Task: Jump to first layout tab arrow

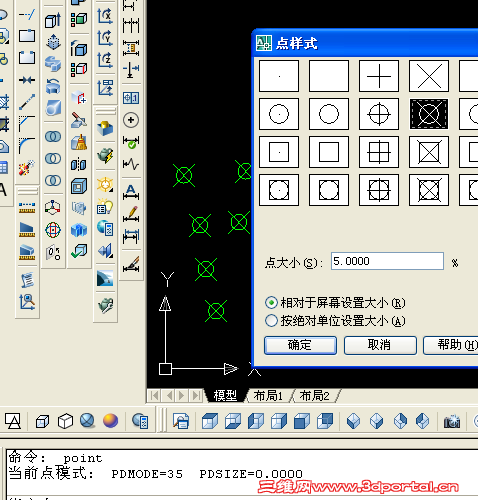Action: [x=154, y=396]
